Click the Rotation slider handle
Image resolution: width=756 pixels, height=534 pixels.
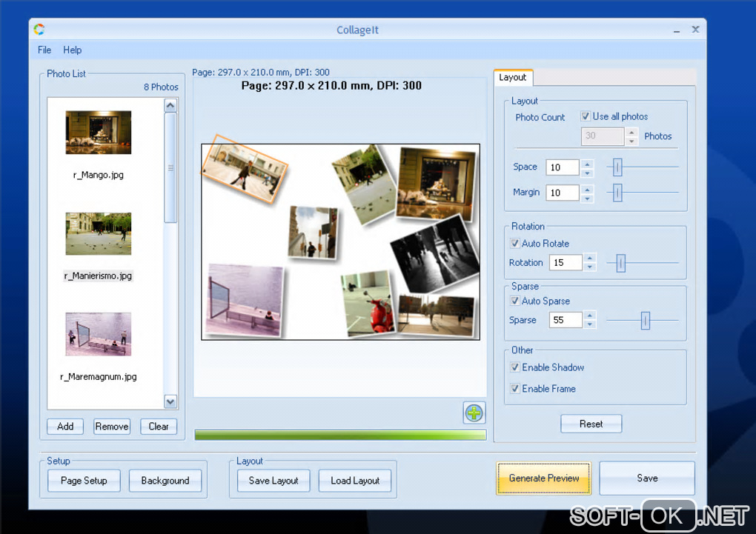point(621,263)
